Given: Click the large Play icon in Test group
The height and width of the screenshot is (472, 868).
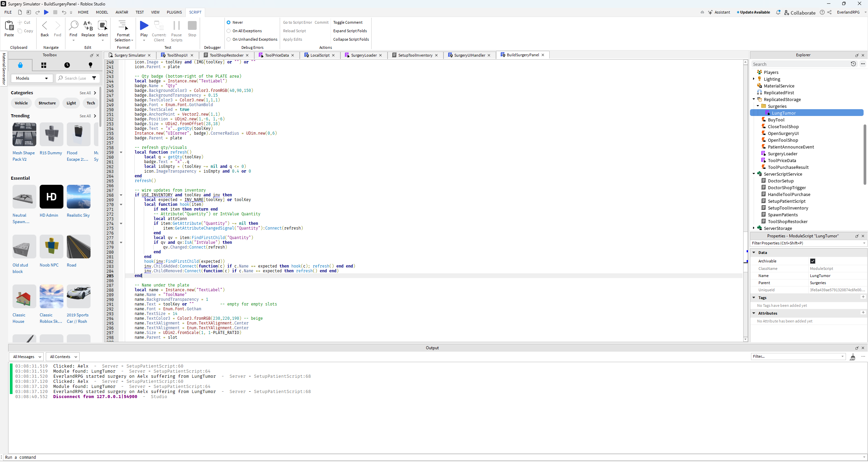Looking at the screenshot, I should pos(144,25).
